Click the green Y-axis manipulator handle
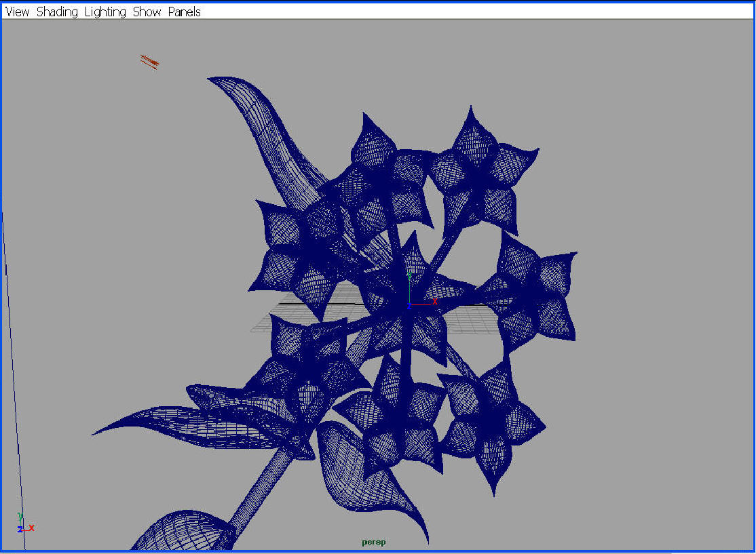This screenshot has height=554, width=756. click(409, 276)
